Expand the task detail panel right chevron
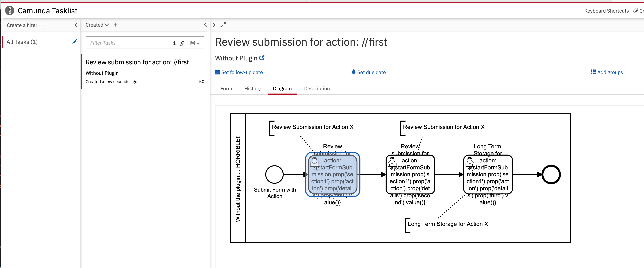Image resolution: width=644 pixels, height=268 pixels. 214,25
